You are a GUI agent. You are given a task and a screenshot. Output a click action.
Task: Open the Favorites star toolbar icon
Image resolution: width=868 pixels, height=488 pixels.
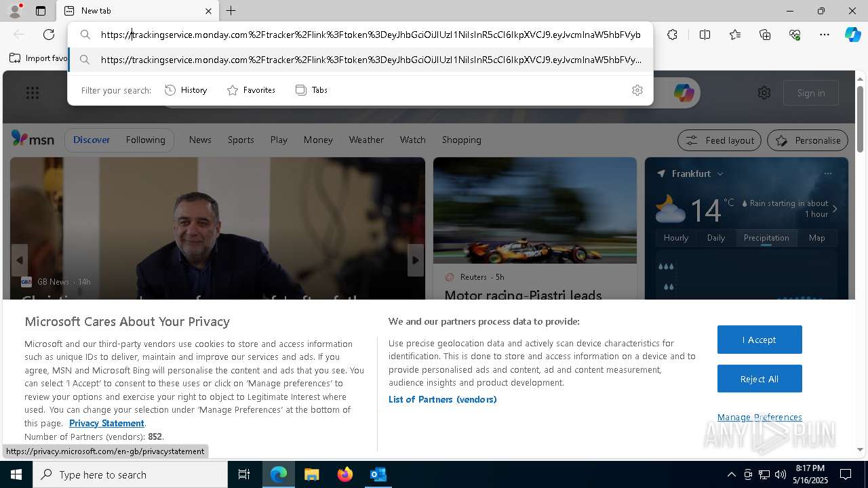click(735, 35)
